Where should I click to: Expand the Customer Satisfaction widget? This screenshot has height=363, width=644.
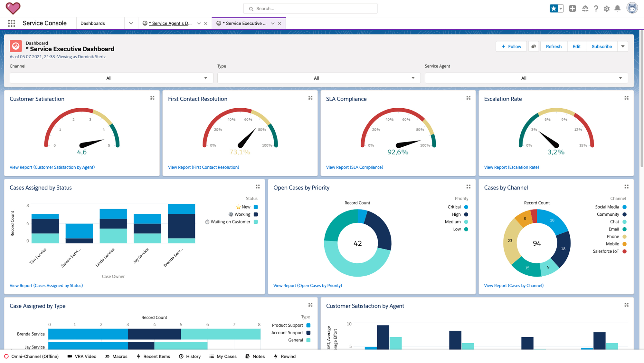[152, 98]
